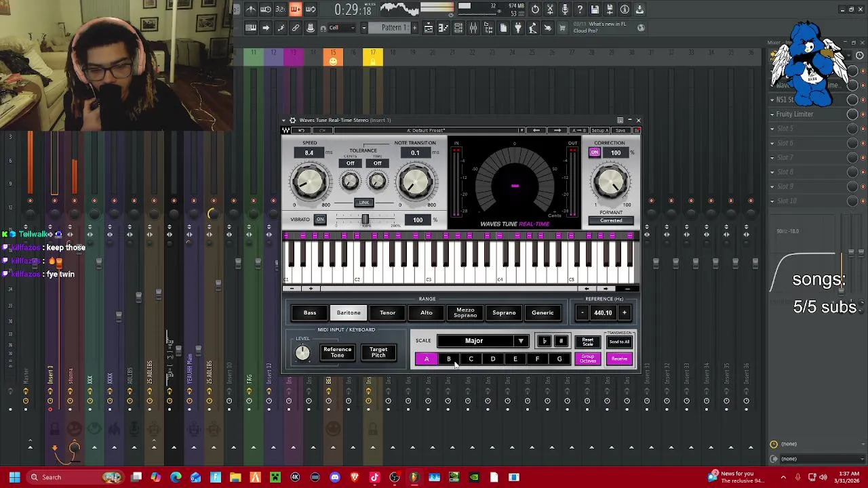Viewport: 868px width, 488px height.
Task: Load next preset with right arrow
Action: pos(557,130)
